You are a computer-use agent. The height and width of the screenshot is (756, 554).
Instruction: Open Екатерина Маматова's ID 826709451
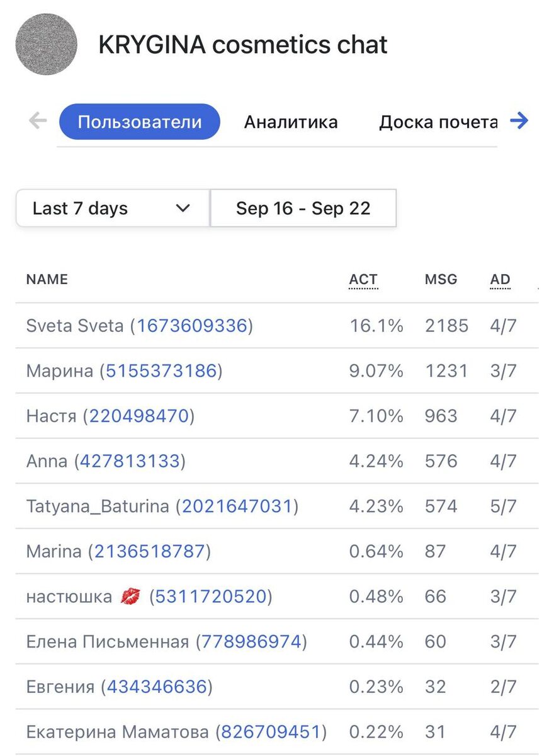pyautogui.click(x=271, y=732)
